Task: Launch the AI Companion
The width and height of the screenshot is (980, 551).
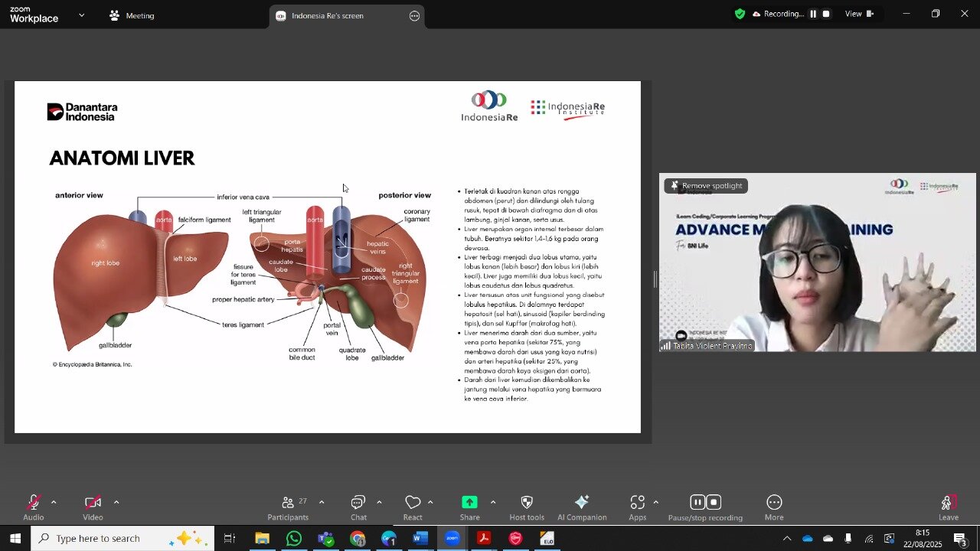Action: click(x=582, y=503)
